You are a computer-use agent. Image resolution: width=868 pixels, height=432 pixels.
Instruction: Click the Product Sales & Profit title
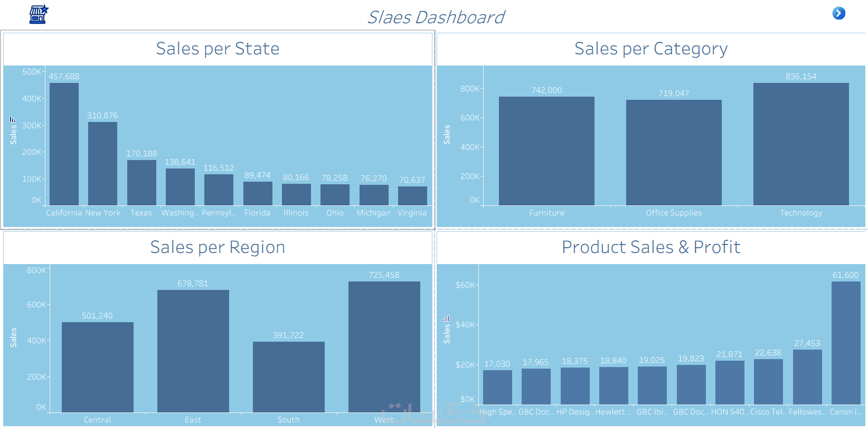tap(650, 247)
